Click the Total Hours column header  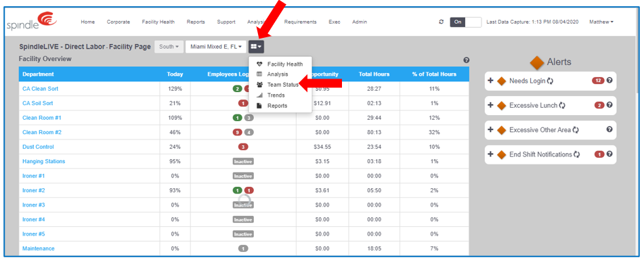(374, 74)
